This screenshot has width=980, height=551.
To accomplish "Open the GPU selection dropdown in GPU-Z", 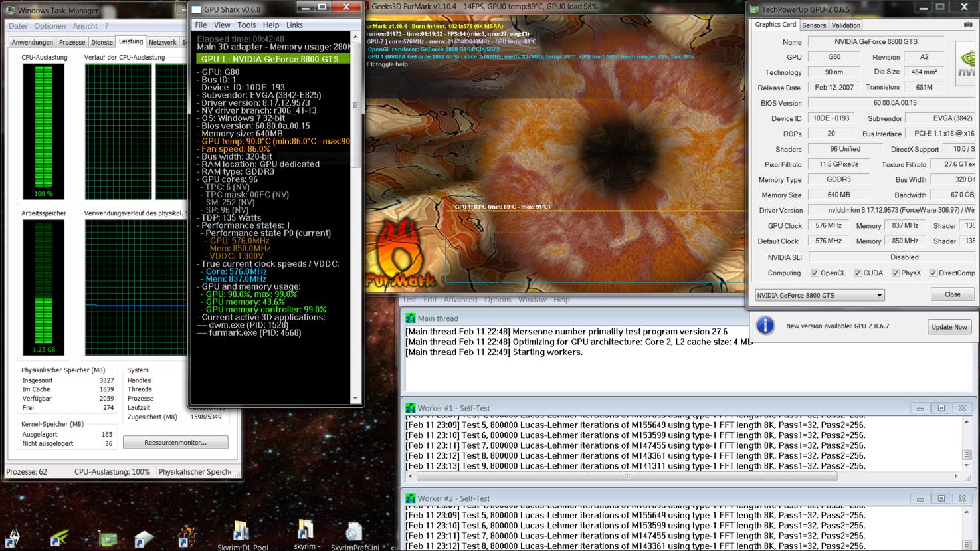I will [819, 295].
